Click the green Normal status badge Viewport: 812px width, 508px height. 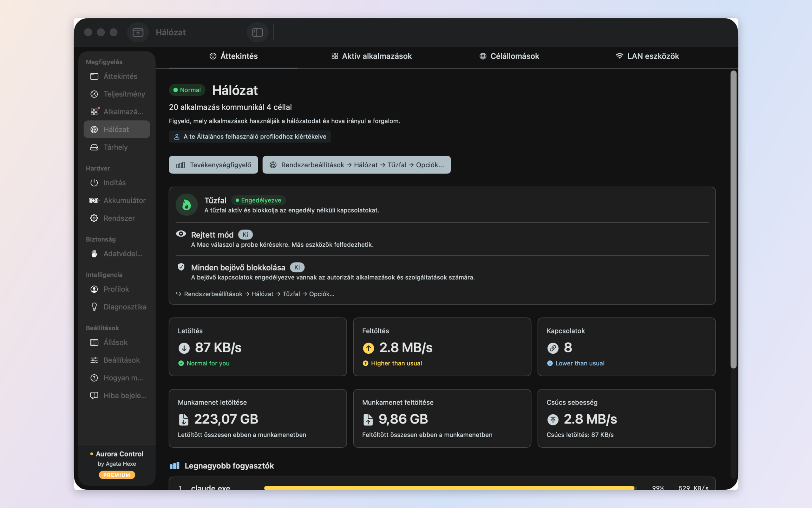point(187,90)
